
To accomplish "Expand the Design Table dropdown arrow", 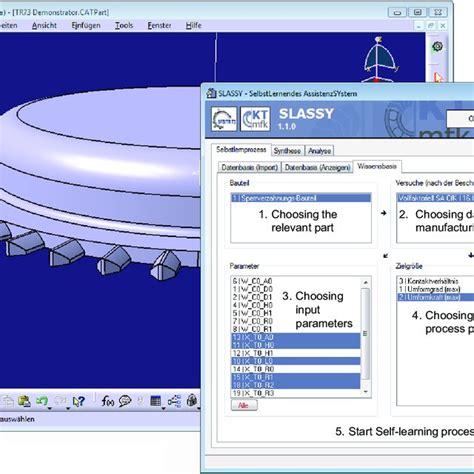I will pyautogui.click(x=164, y=408).
